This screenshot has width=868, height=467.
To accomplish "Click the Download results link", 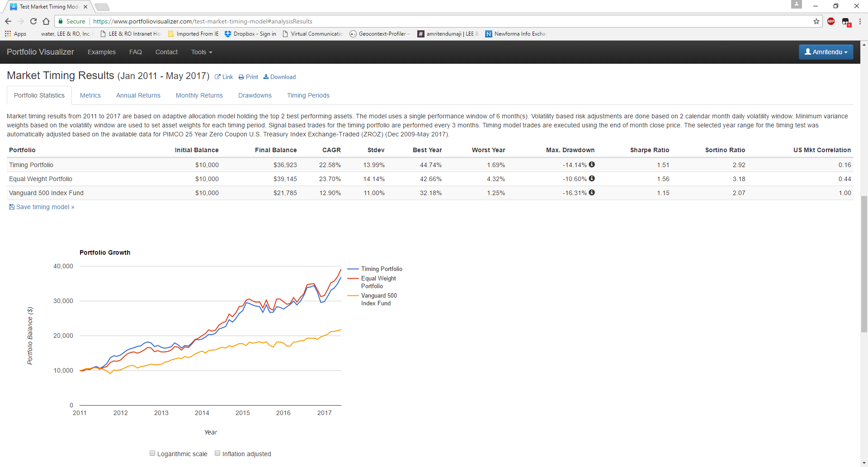I will 279,77.
